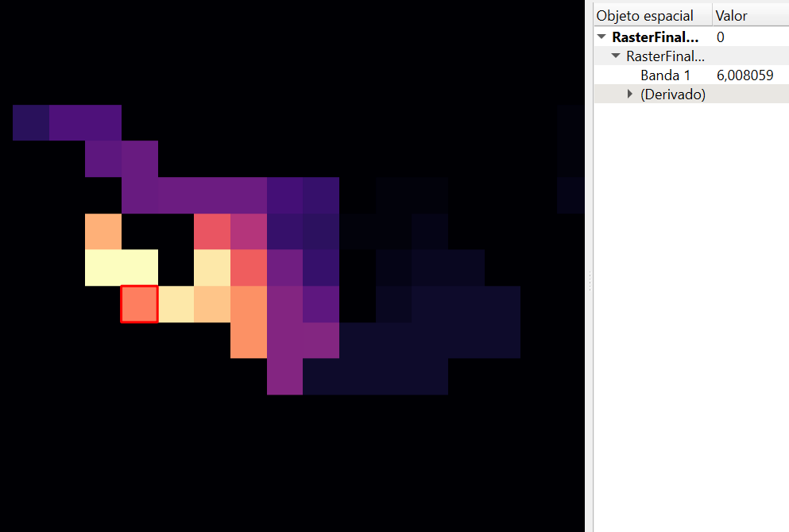Select the indented RasterFinal child entry
The height and width of the screenshot is (532, 789).
(665, 56)
